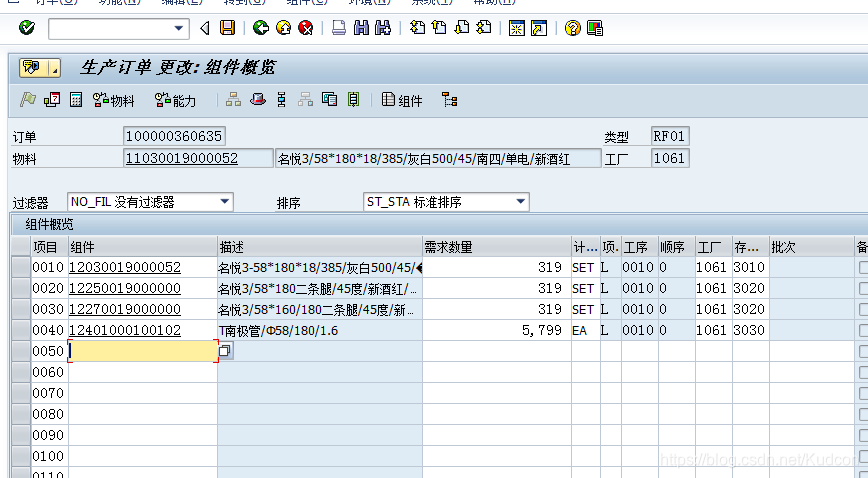Open services for object icon by title
Viewport: 868px width, 478px height.
[33, 68]
